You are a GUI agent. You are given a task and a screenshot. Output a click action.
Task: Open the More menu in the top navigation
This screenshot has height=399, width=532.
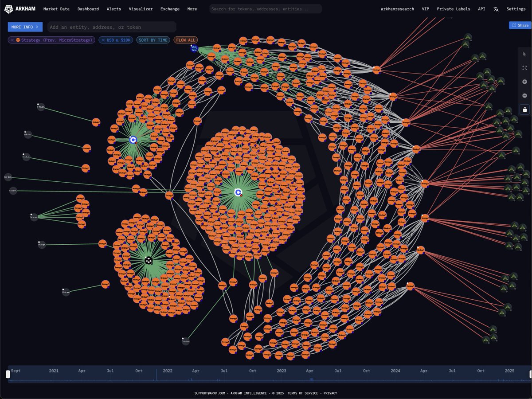192,9
